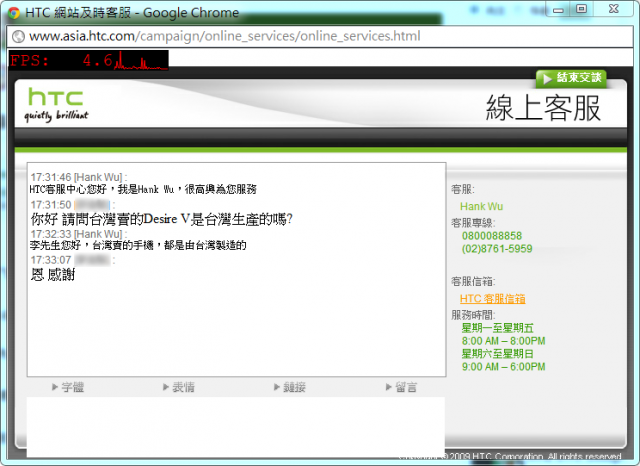Click agent name Hank Wu in sidebar
Image resolution: width=640 pixels, height=466 pixels.
pos(481,206)
